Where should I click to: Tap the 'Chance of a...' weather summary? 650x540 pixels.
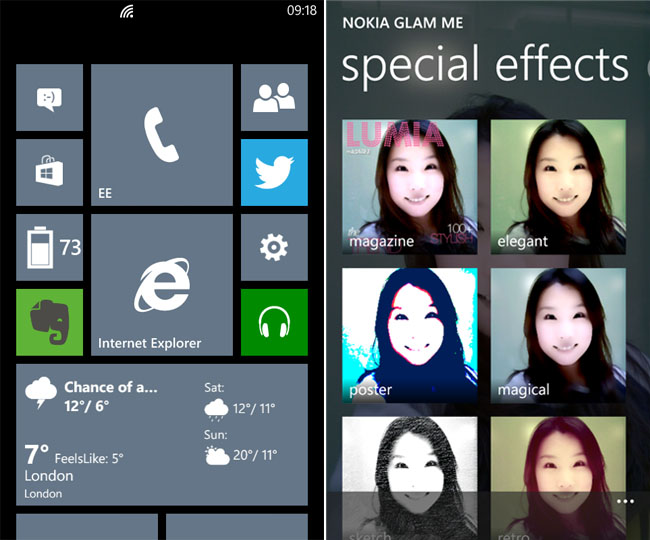click(x=111, y=387)
